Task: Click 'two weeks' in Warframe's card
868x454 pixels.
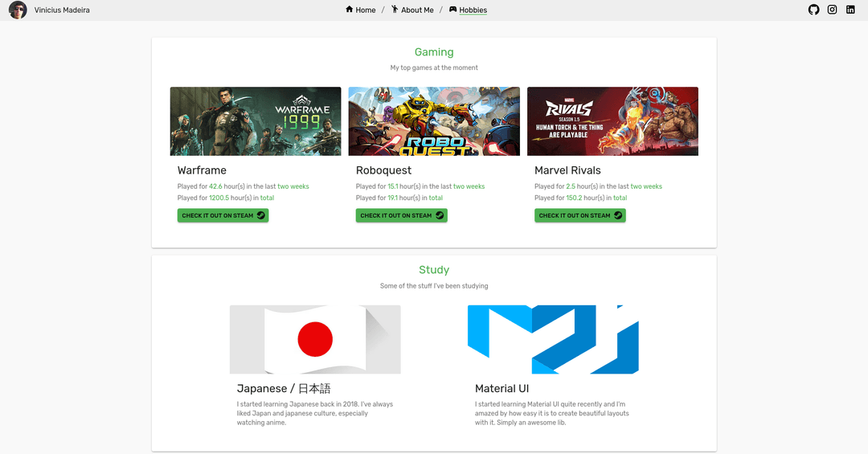Action: [293, 186]
